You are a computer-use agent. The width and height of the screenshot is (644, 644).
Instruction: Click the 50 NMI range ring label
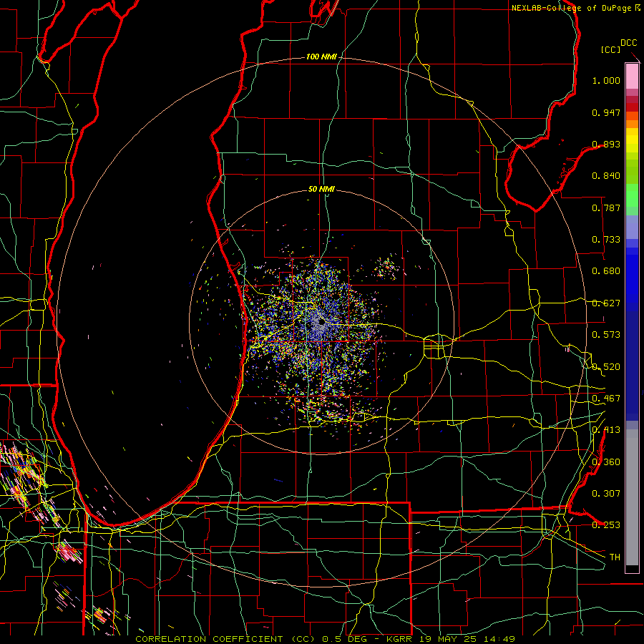click(x=321, y=189)
